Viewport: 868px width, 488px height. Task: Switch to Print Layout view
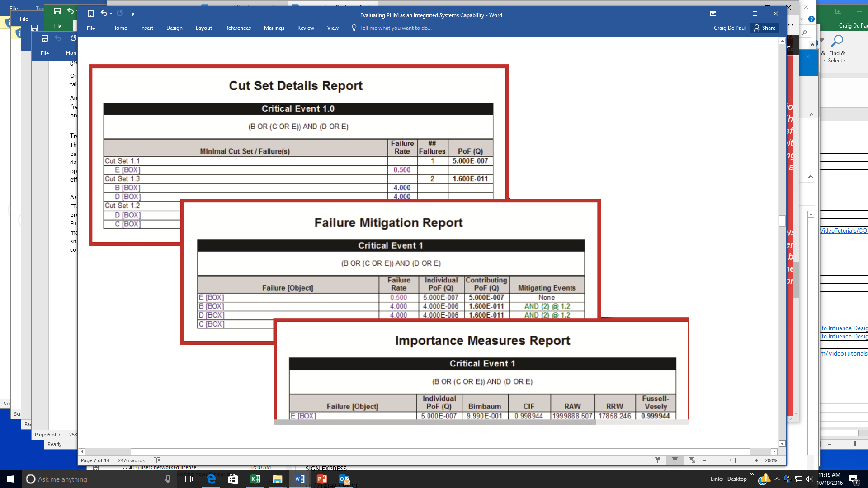[675, 460]
